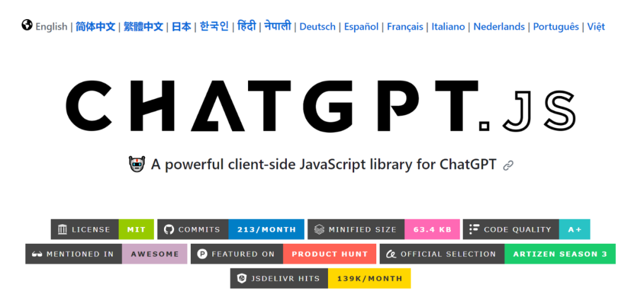Open the Minified Size 63.4 KB badge
The image size is (644, 304).
pos(383,229)
